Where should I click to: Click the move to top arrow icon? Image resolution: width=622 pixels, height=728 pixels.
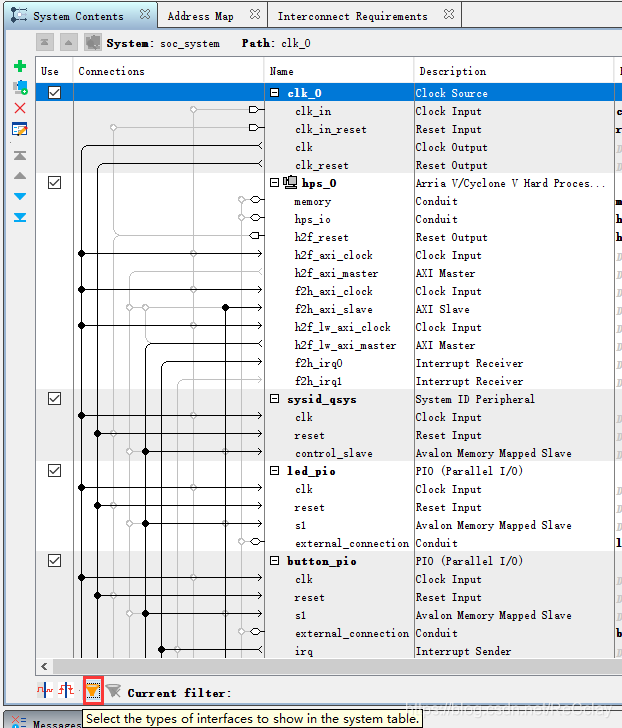click(x=20, y=156)
